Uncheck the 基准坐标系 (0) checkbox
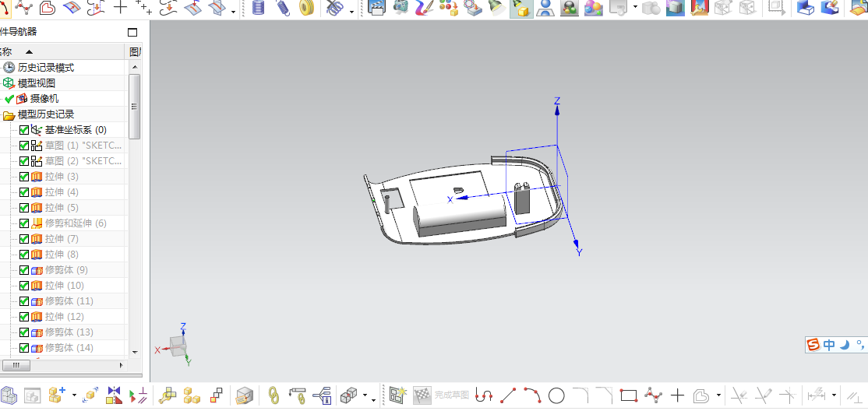The width and height of the screenshot is (868, 411). (x=24, y=130)
